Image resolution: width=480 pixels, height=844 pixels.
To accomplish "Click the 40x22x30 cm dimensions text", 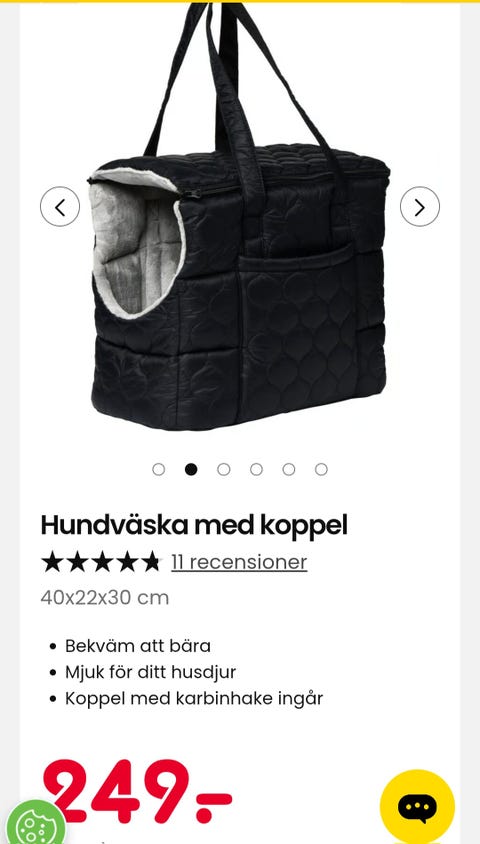I will point(105,598).
